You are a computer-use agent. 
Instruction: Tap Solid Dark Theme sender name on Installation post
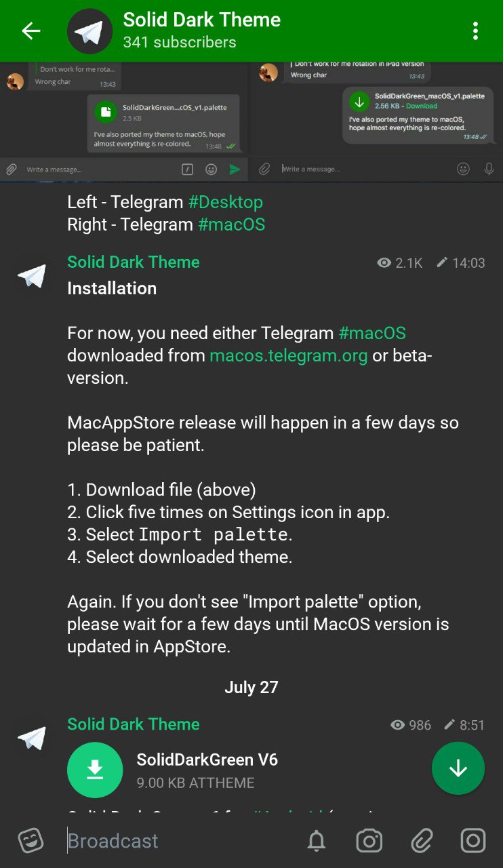(x=134, y=262)
